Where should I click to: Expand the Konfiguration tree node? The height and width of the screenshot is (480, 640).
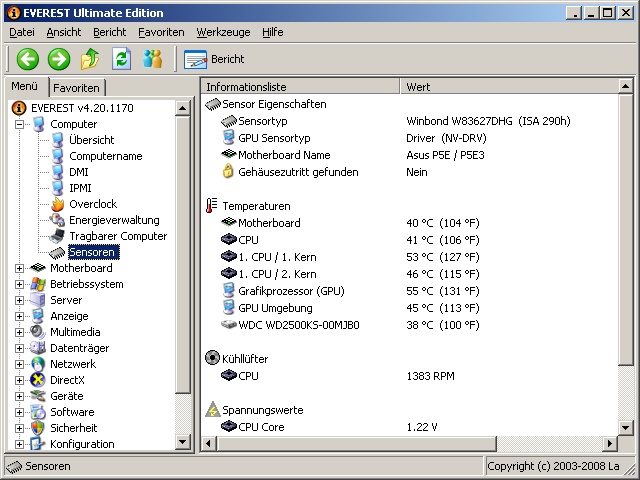click(19, 444)
